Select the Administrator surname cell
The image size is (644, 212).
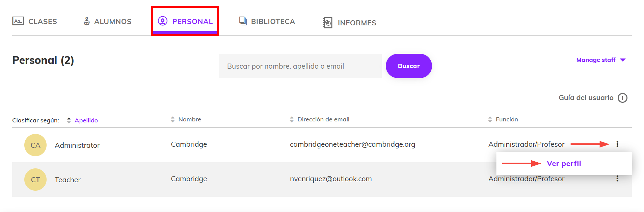coord(77,145)
